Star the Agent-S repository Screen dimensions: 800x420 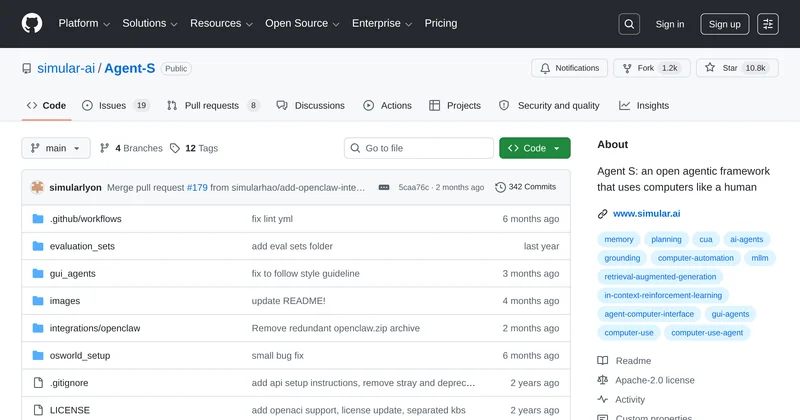click(x=736, y=68)
